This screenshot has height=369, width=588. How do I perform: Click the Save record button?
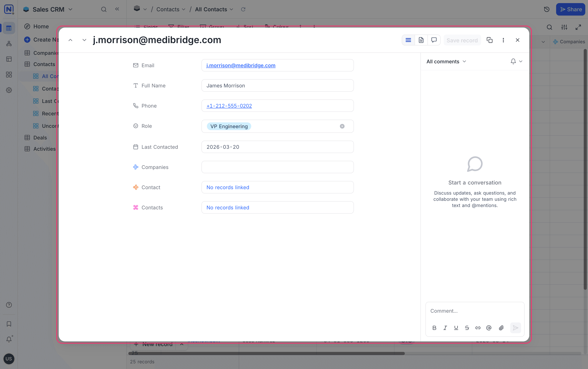pos(462,40)
